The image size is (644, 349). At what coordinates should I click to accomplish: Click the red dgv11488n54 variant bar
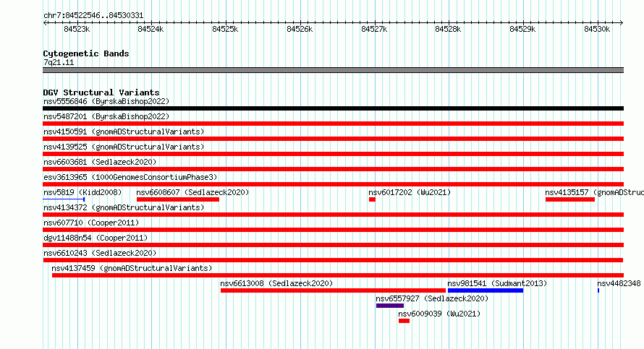point(333,245)
